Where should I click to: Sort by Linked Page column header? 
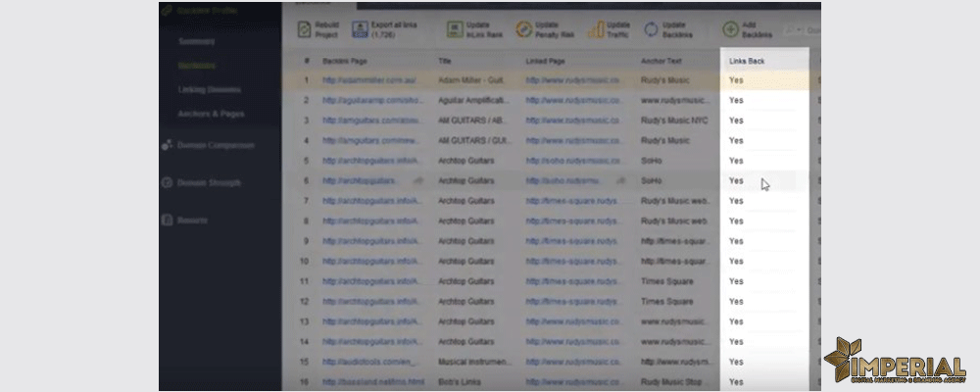coord(545,62)
